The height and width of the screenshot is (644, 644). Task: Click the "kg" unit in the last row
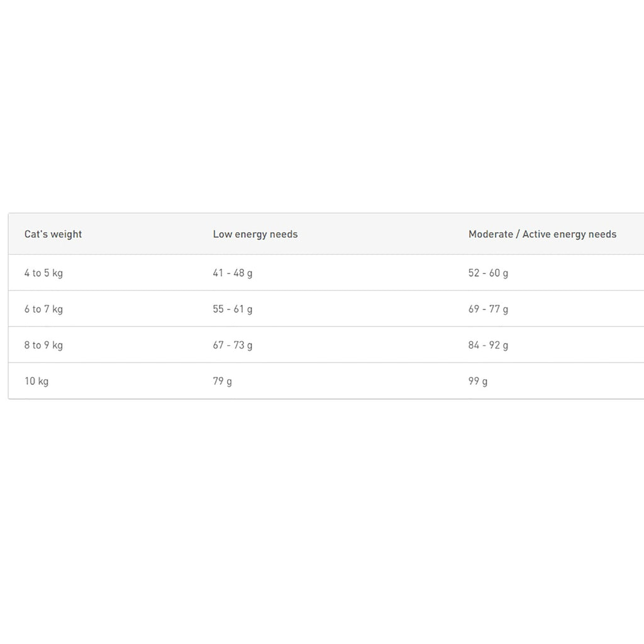coord(43,381)
